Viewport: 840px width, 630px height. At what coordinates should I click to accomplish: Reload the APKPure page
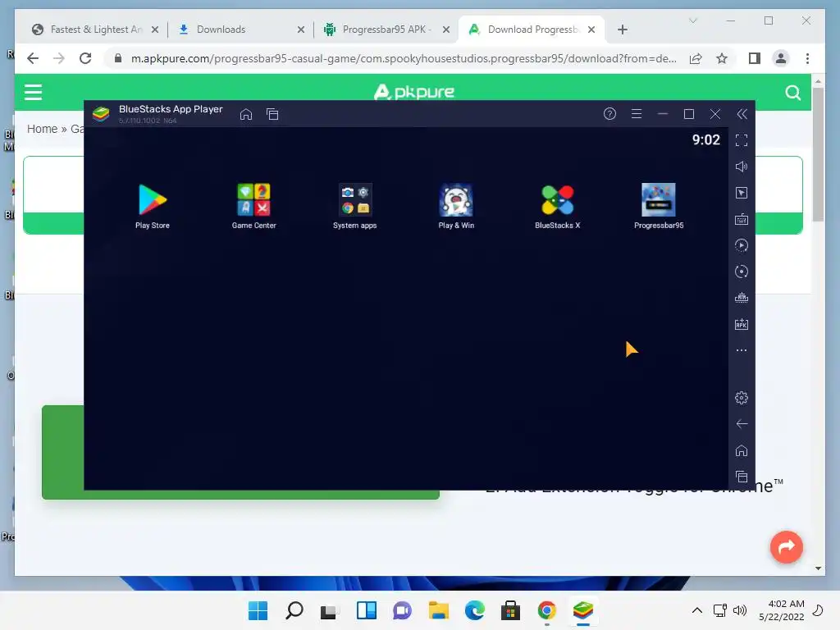tap(85, 58)
